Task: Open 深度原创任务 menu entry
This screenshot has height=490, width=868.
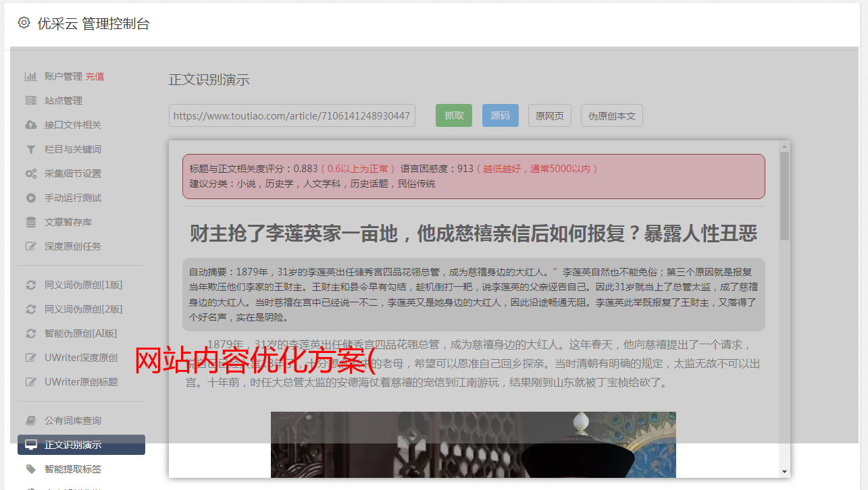Action: tap(73, 246)
